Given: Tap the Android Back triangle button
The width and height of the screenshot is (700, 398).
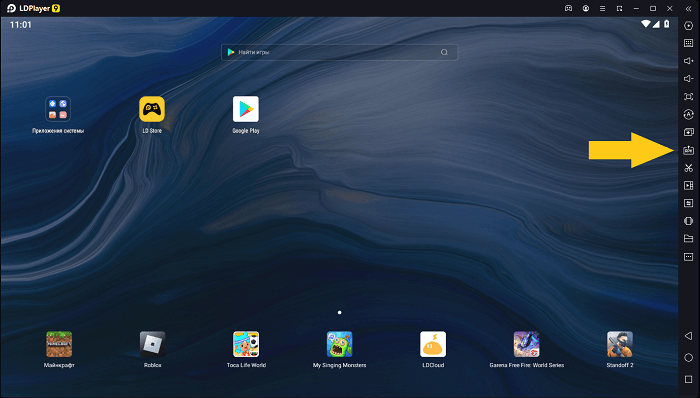Looking at the screenshot, I should 688,336.
